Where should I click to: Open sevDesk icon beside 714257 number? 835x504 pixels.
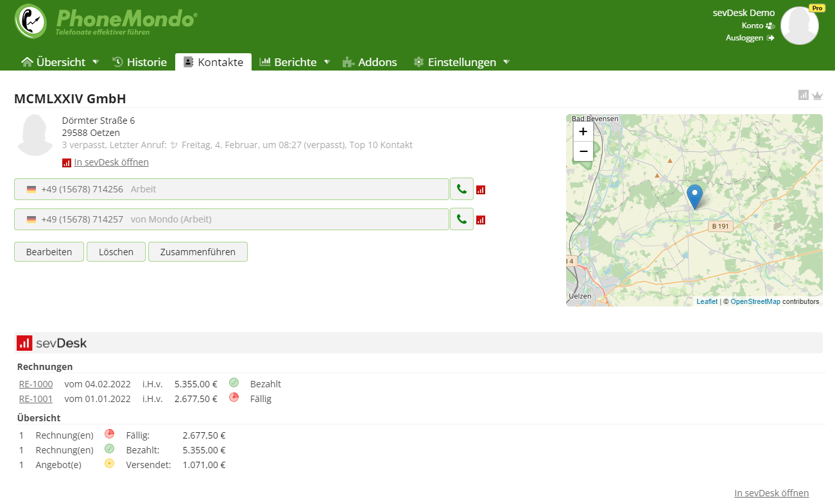(x=481, y=220)
